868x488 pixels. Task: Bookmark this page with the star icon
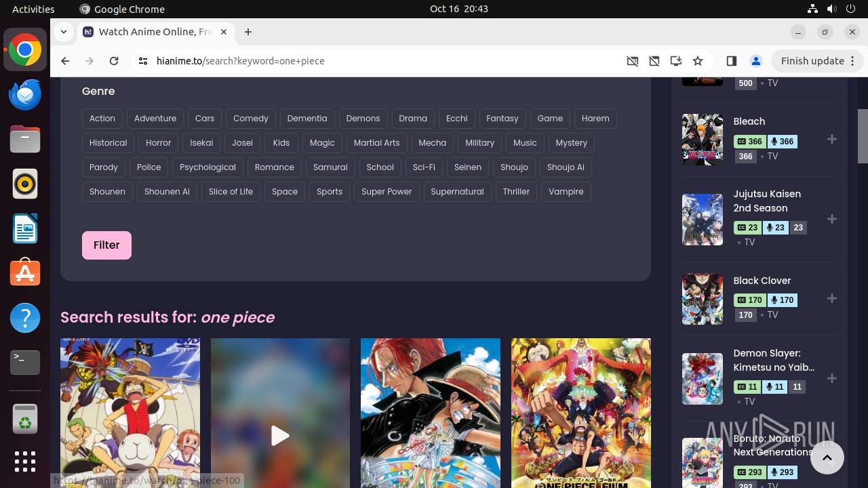pyautogui.click(x=698, y=61)
